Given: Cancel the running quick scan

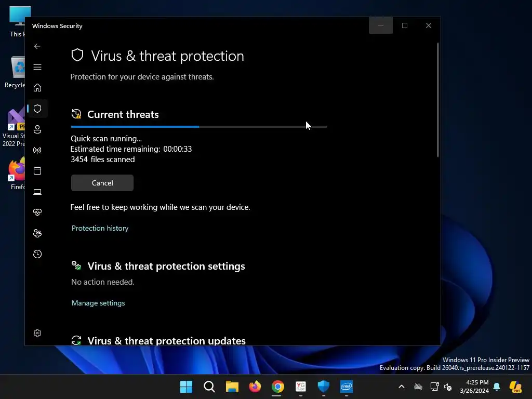Looking at the screenshot, I should tap(102, 183).
